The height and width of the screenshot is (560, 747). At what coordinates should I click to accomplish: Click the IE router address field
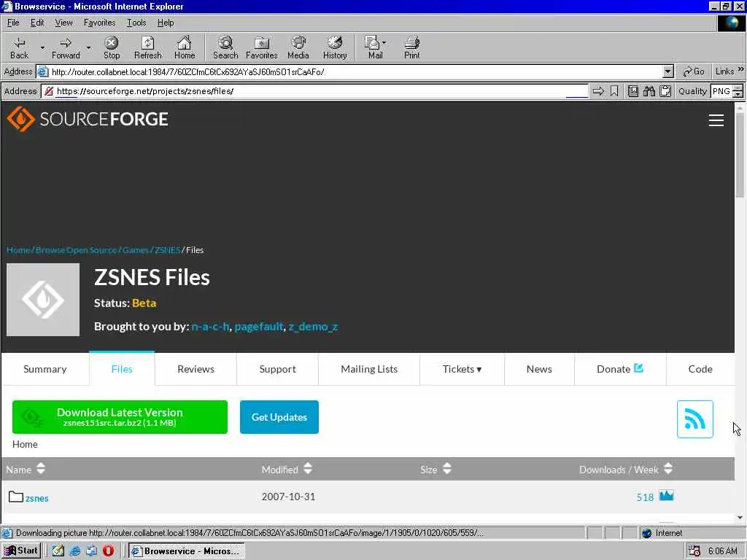tap(350, 72)
